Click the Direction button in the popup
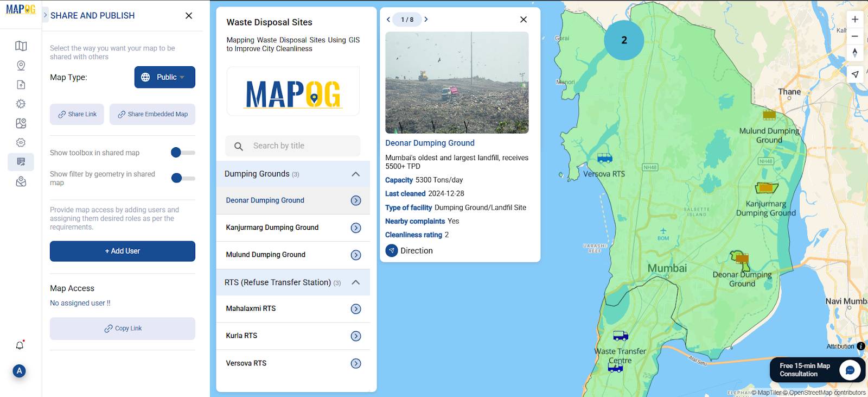The height and width of the screenshot is (397, 868). click(409, 251)
